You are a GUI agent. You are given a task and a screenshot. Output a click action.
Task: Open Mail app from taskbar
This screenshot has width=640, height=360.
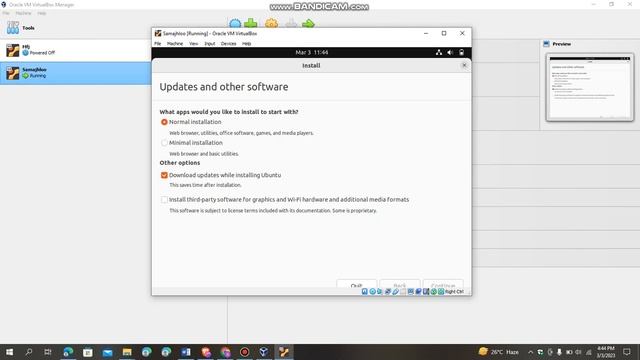point(107,352)
